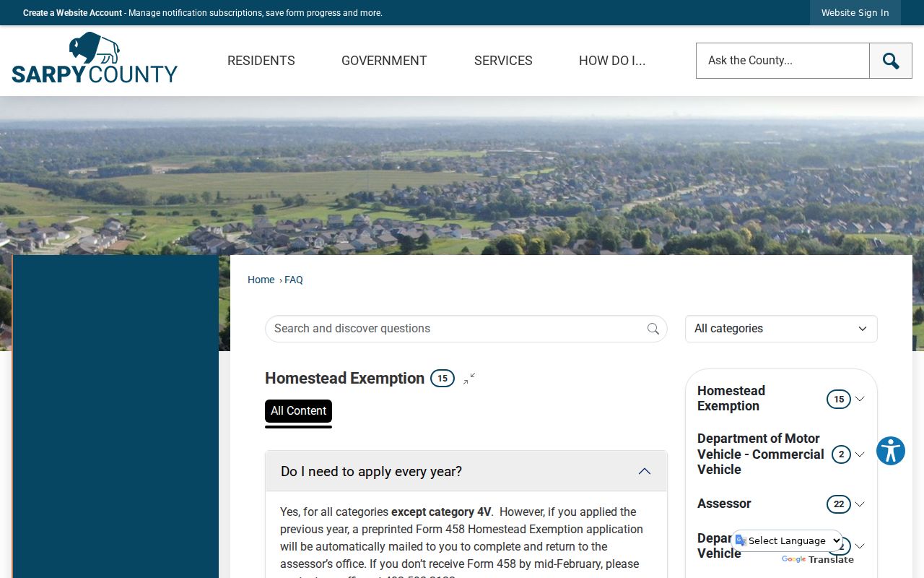
Task: Open the Government menu
Action: coord(384,61)
